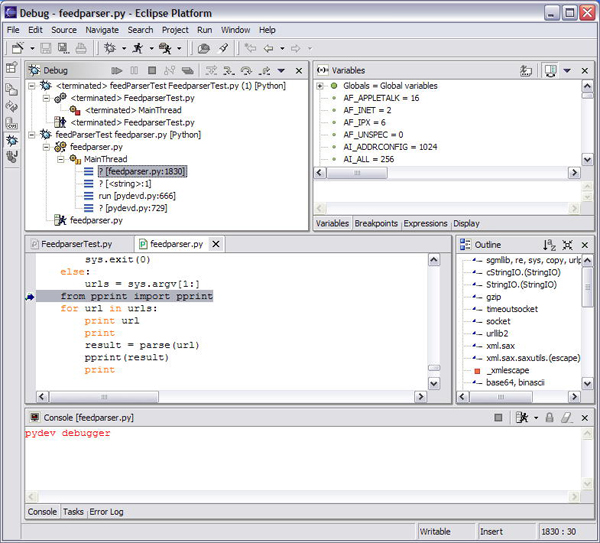Click the Debug bug toolbar icon

(x=110, y=48)
